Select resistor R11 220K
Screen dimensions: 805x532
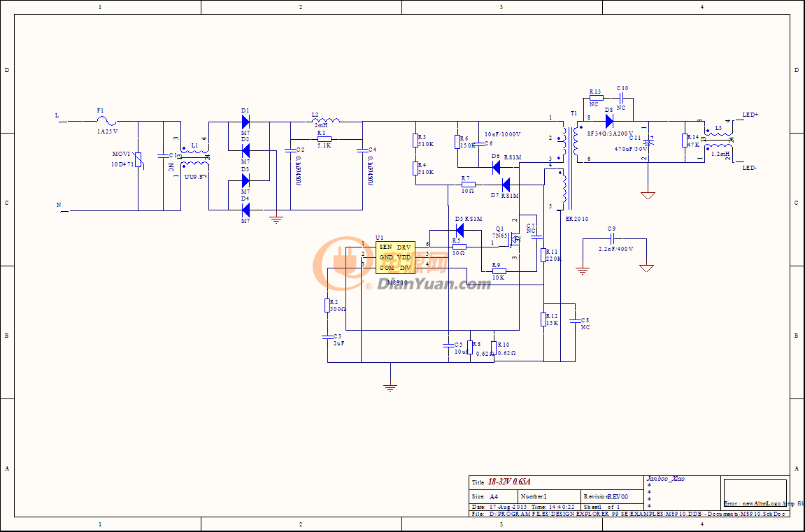(x=543, y=255)
